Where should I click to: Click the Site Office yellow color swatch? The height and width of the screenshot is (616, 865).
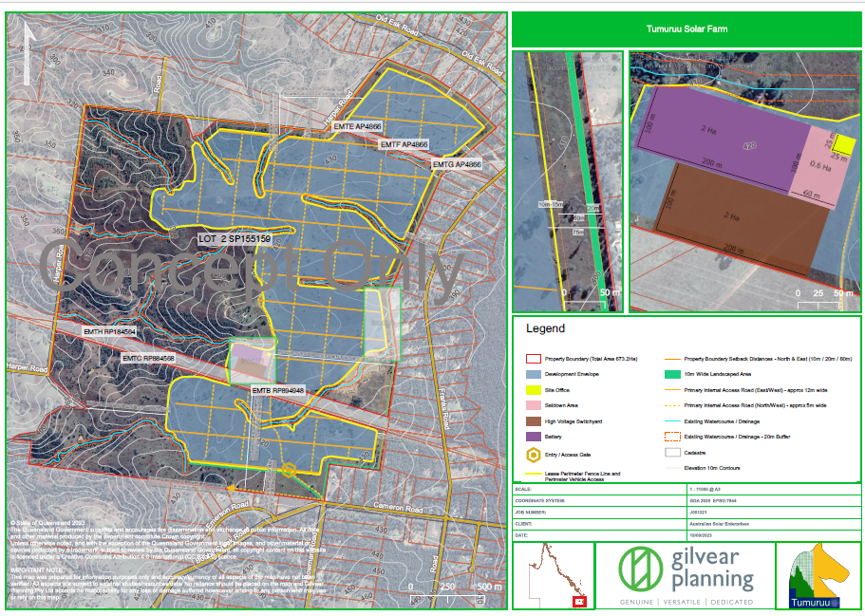532,389
